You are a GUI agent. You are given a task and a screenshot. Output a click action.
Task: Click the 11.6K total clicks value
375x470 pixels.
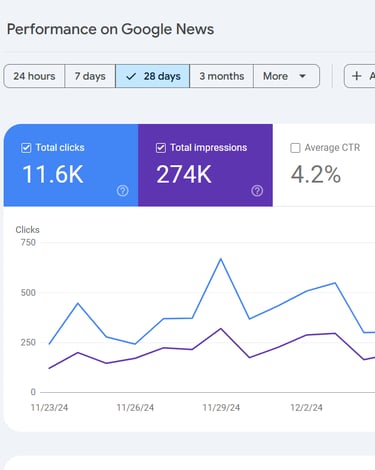(53, 174)
